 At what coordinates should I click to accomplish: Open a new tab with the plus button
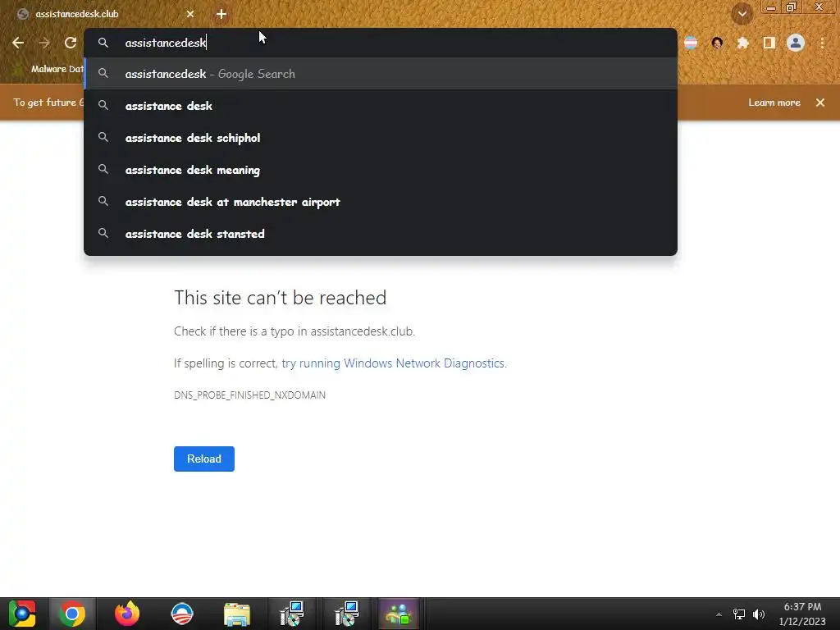[x=221, y=14]
